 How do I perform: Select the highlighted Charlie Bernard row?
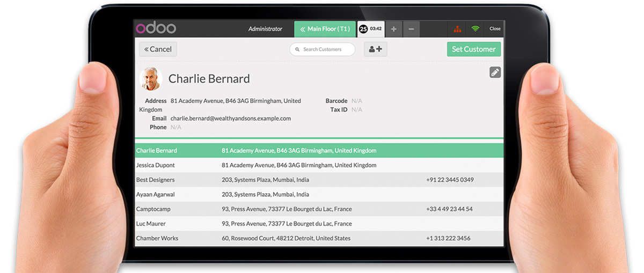point(319,151)
